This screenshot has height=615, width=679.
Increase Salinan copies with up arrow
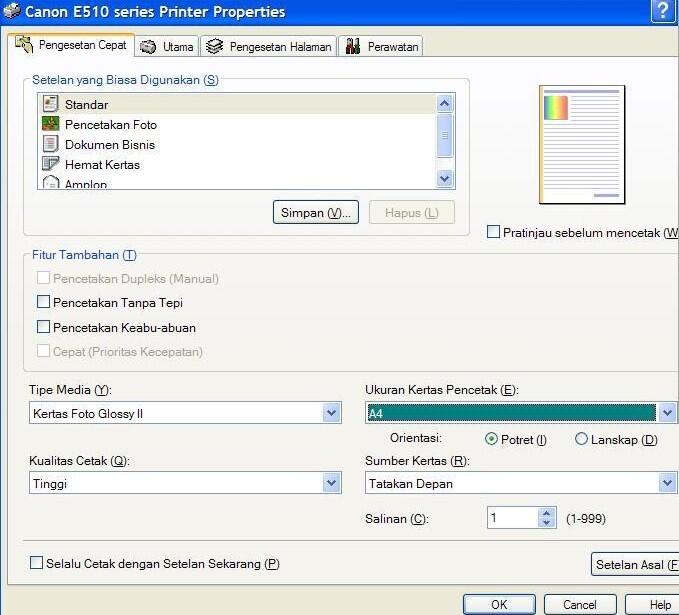click(x=546, y=513)
